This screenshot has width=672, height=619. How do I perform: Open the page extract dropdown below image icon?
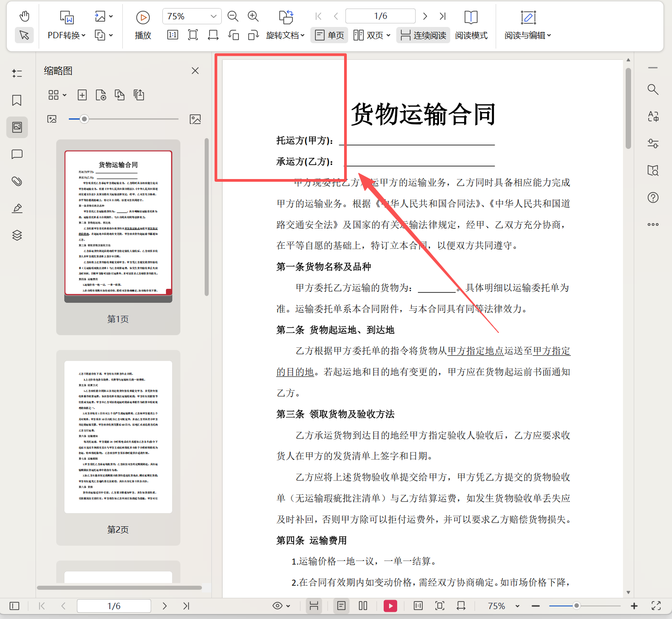tap(104, 35)
